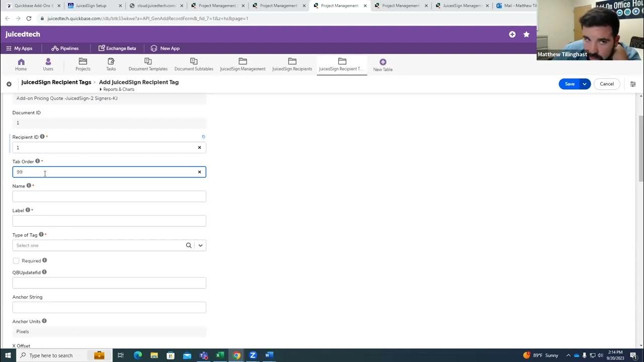
Task: Click the juicedtech logo
Action: tap(23, 34)
